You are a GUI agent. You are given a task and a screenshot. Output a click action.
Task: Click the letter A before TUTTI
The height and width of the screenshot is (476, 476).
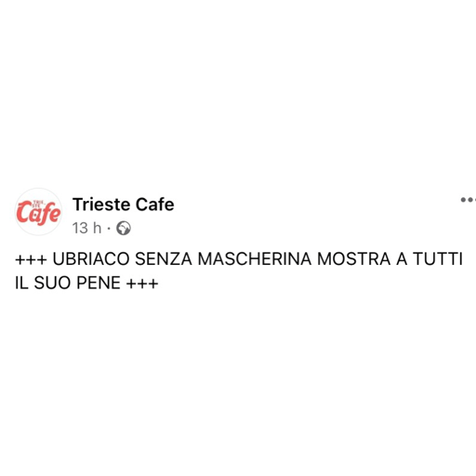pos(402,259)
